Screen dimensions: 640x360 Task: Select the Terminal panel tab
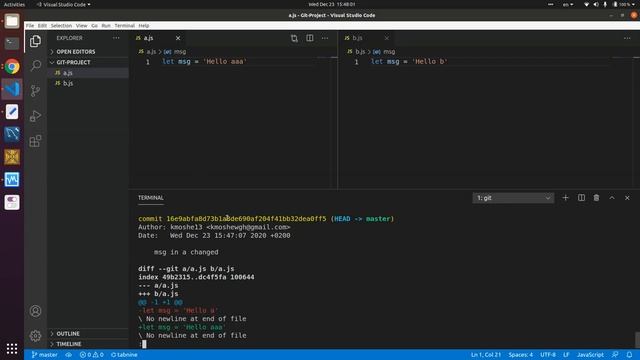tap(151, 198)
